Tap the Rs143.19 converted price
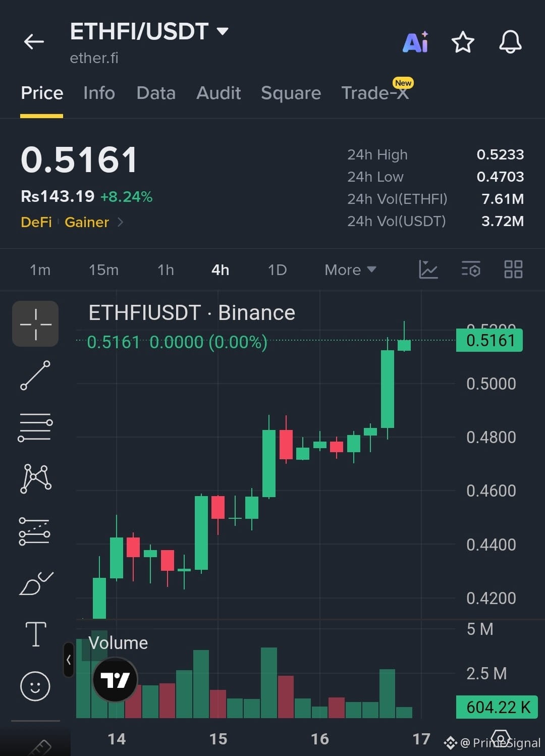545x756 pixels. click(58, 196)
